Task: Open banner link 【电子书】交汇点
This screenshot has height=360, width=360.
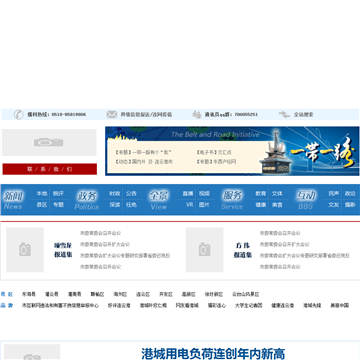Action: coord(214,152)
